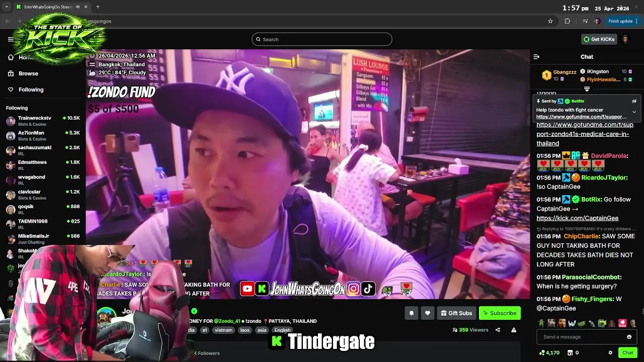Select the laos stream tag
This screenshot has width=644, height=362.
[x=245, y=330]
